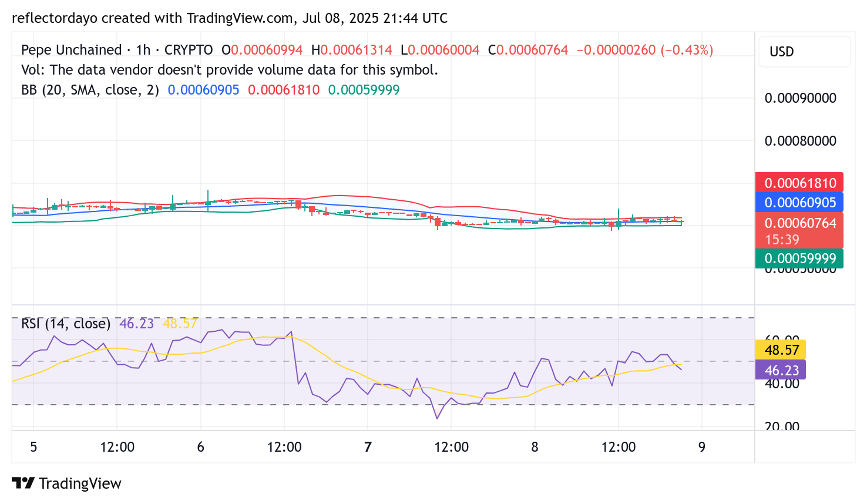Click the open price value O0.00060994

click(x=262, y=50)
